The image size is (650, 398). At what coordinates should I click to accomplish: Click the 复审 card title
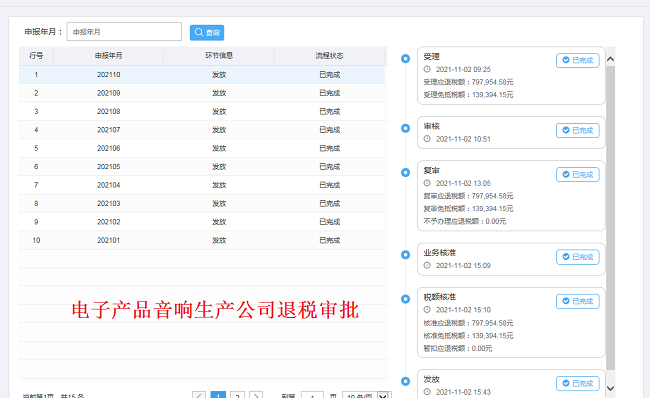click(x=432, y=170)
